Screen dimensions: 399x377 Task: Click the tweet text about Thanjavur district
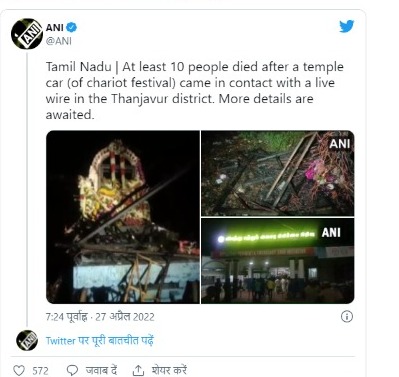195,91
